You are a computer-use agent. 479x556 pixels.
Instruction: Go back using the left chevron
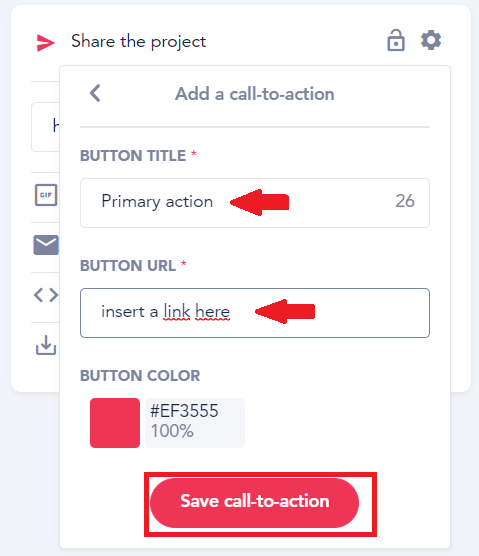point(95,93)
